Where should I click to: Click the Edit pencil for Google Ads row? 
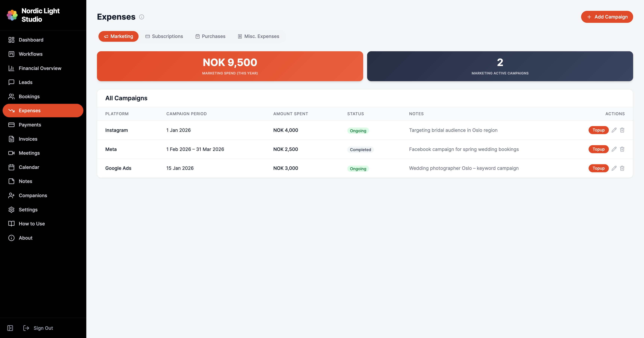click(614, 168)
